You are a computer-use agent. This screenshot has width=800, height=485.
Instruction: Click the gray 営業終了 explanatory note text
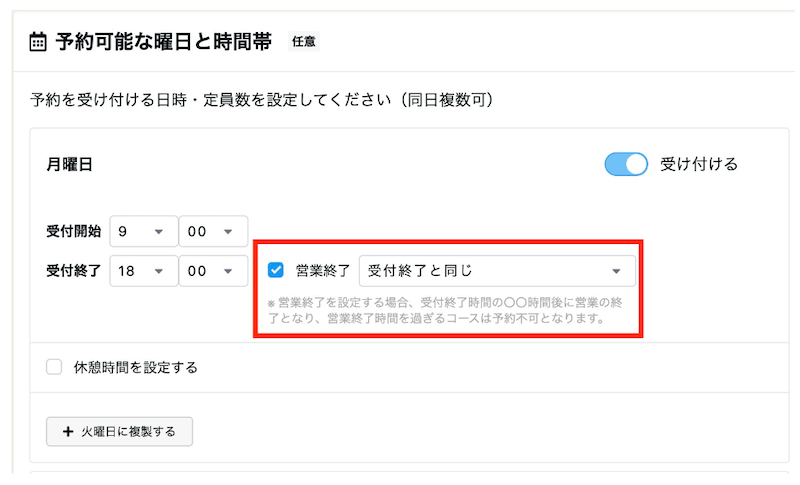coord(446,311)
